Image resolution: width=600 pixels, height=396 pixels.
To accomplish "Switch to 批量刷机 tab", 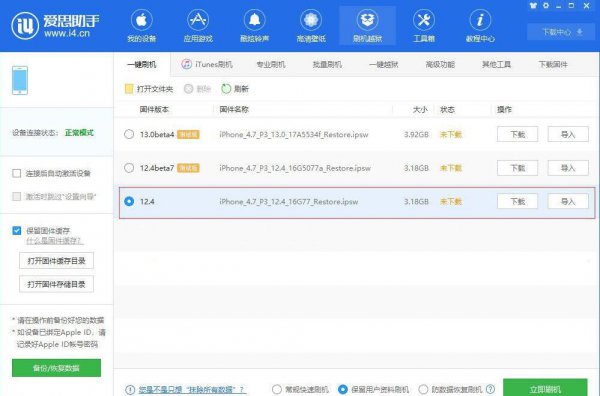I will pyautogui.click(x=327, y=64).
